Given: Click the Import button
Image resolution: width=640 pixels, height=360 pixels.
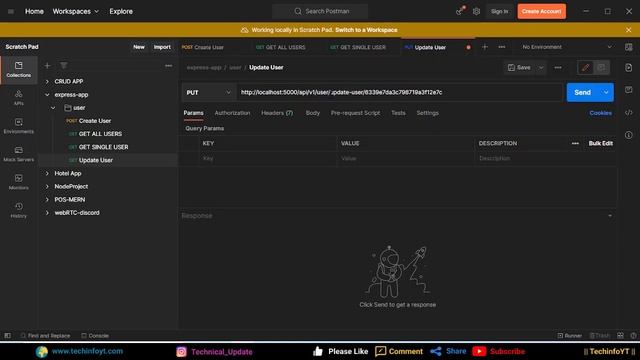Looking at the screenshot, I should (x=162, y=47).
